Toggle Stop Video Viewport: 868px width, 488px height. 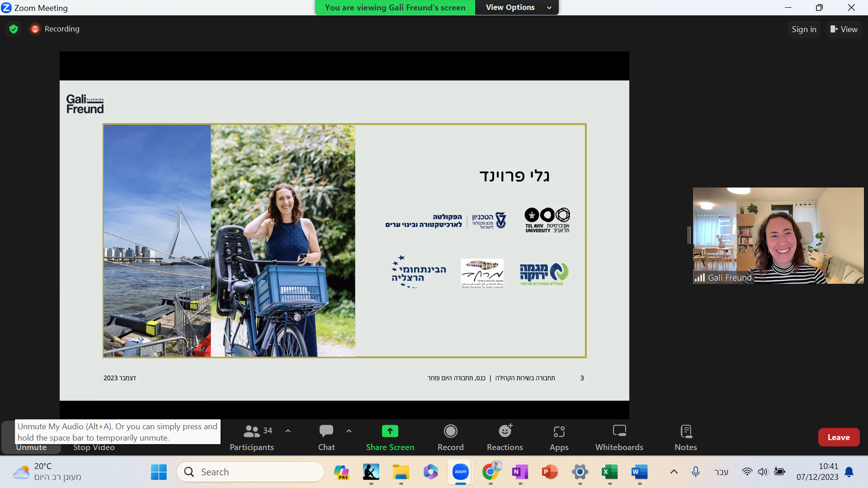coord(94,447)
